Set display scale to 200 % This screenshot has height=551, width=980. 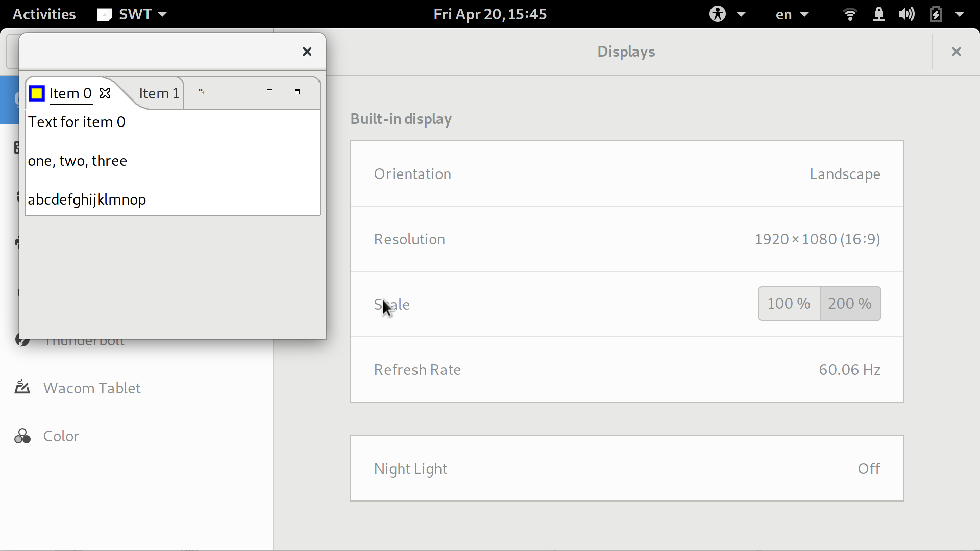[850, 304]
